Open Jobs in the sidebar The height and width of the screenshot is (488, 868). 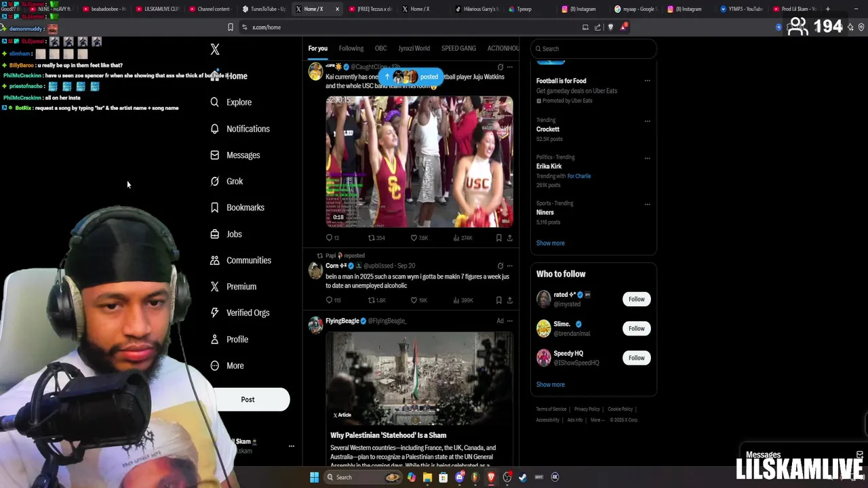point(226,234)
